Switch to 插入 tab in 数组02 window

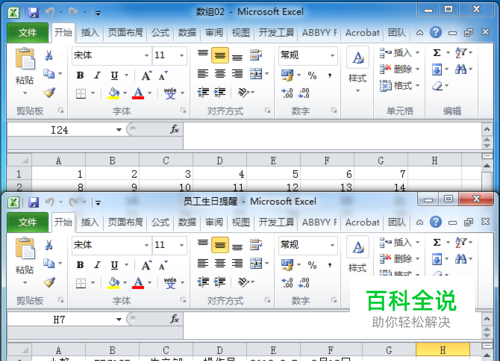(x=90, y=33)
